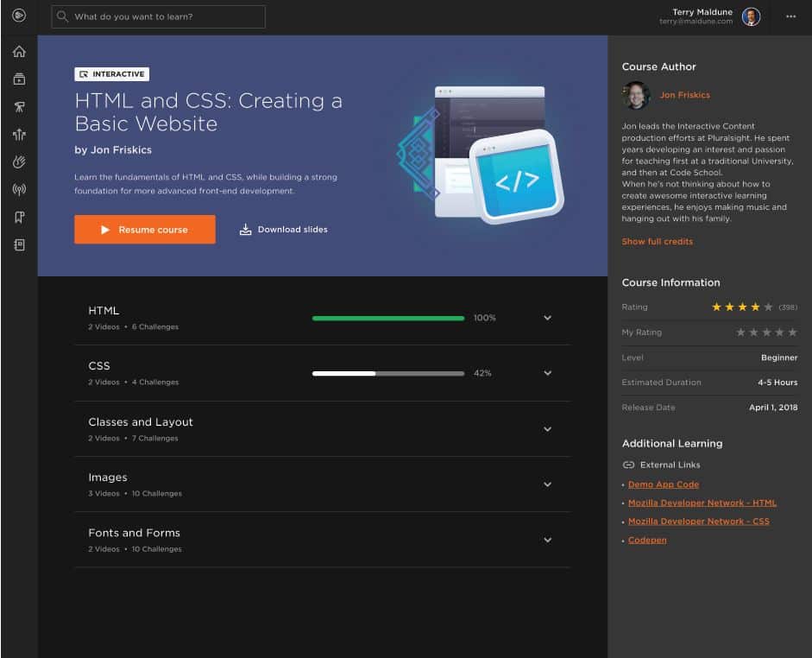This screenshot has height=658, width=812.
Task: Open the three-dot more options menu
Action: click(x=790, y=16)
